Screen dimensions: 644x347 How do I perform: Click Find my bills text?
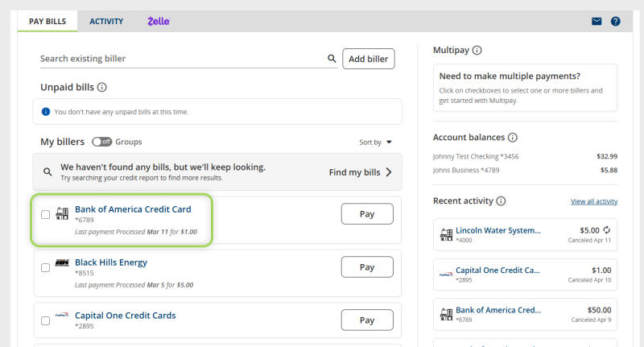354,172
